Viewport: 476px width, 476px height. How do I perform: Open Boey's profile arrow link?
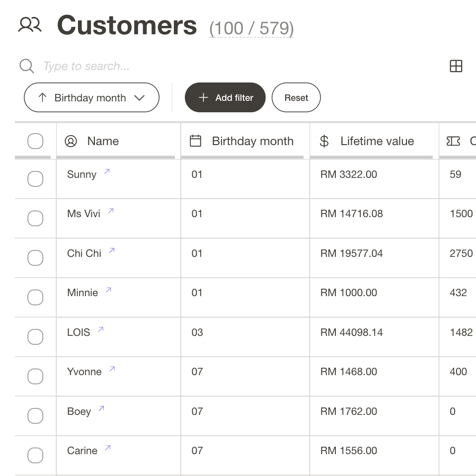click(101, 408)
